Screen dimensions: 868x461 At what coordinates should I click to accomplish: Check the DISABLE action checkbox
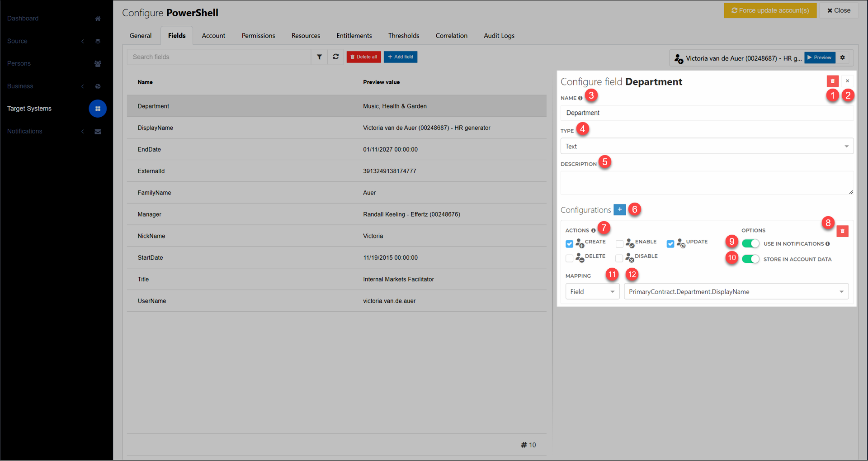pos(619,258)
